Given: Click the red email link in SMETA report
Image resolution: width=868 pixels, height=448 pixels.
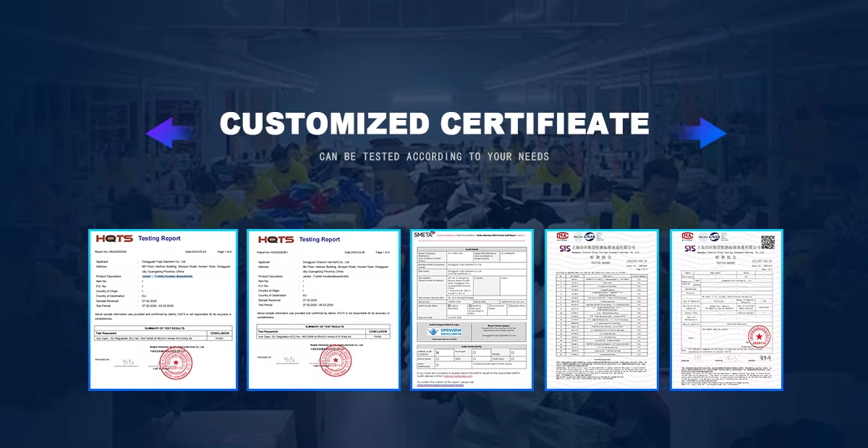Looking at the screenshot, I should tap(458, 376).
